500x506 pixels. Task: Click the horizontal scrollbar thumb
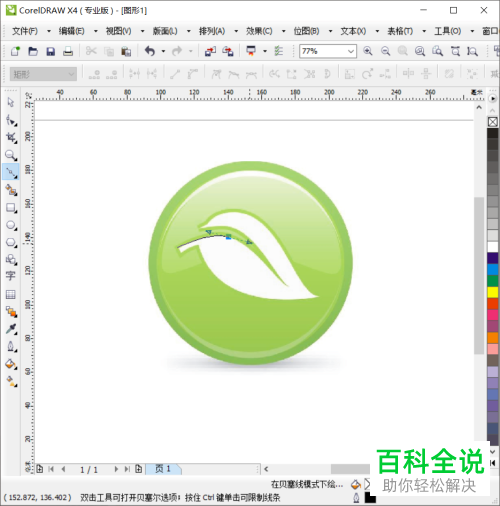(350, 469)
